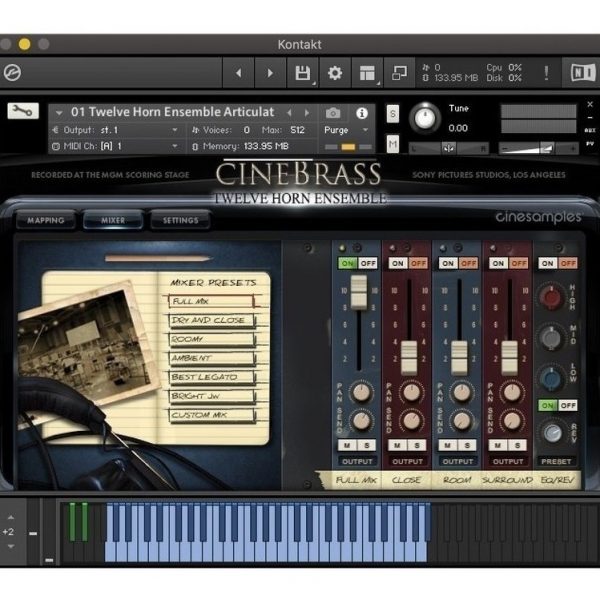Click the Full Mix PAN knob

(361, 392)
